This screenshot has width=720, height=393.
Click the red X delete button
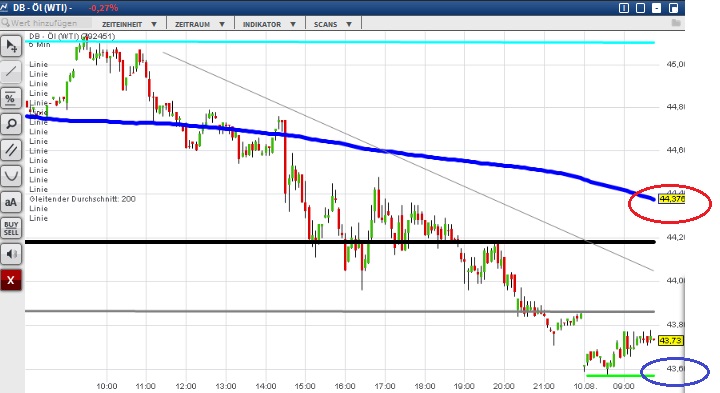[x=11, y=280]
